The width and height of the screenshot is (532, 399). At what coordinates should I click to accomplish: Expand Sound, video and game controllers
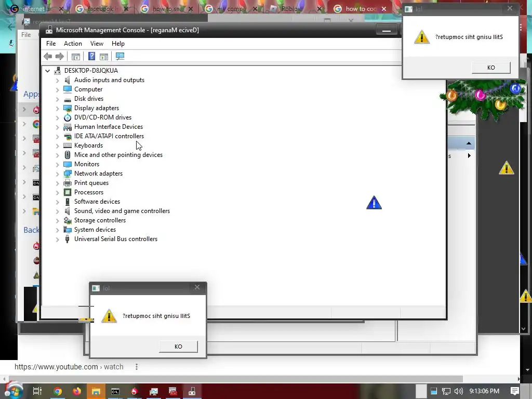(x=57, y=211)
